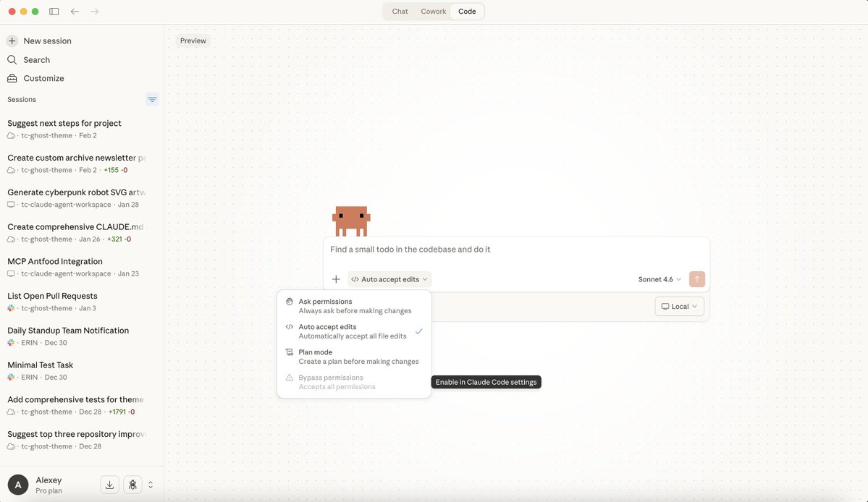Click the sidebar toggle icon in the titlebar

coord(54,11)
